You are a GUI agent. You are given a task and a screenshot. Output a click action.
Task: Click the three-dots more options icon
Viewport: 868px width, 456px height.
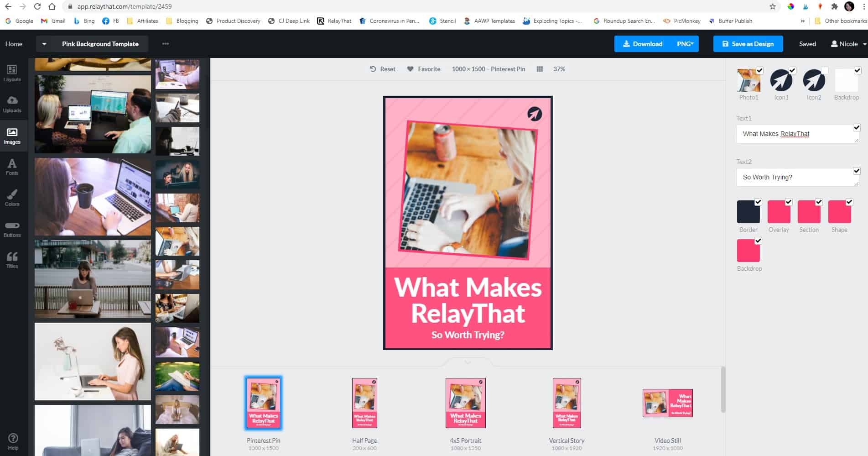166,44
